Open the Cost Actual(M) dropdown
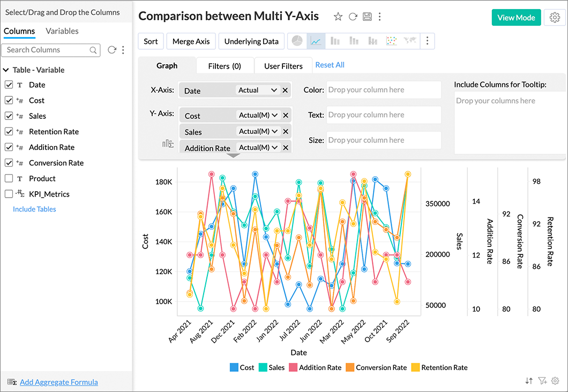Viewport: 568px width, 392px height. [258, 115]
